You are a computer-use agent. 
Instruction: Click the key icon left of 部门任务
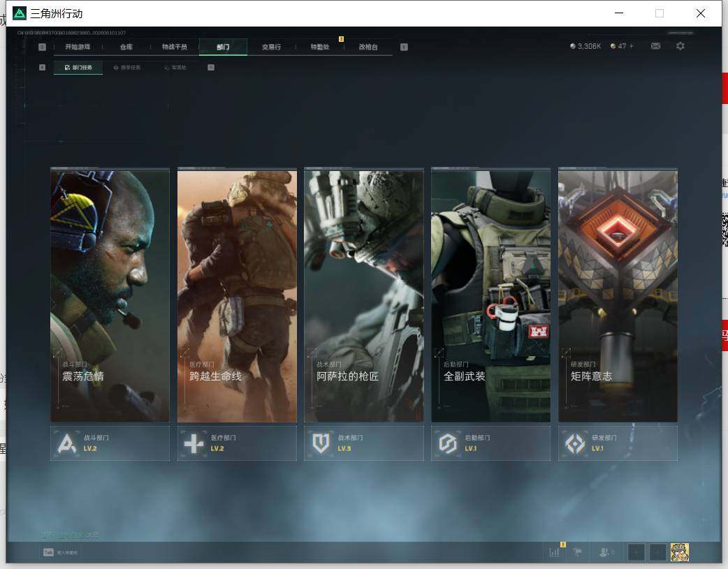pos(42,67)
